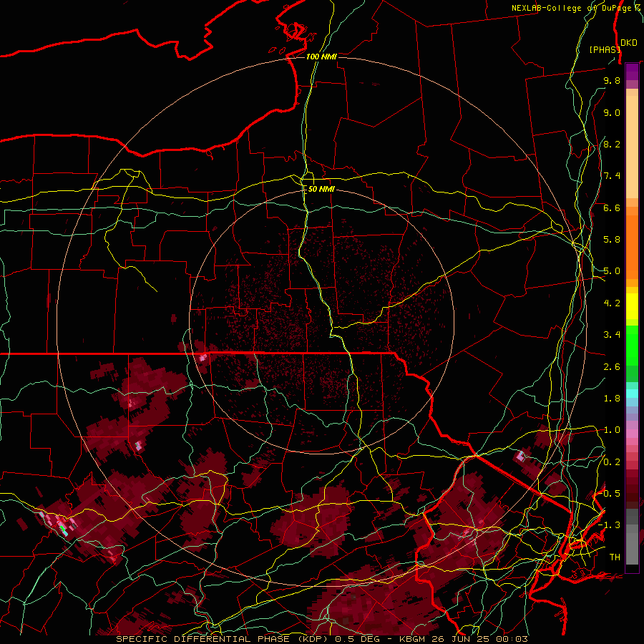The height and width of the screenshot is (644, 644).
Task: Pick the pink swatch beside the 1.0 value
Action: (632, 434)
